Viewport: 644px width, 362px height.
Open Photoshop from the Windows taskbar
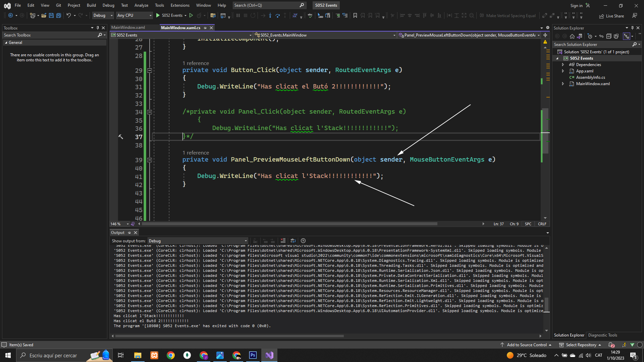click(x=253, y=355)
